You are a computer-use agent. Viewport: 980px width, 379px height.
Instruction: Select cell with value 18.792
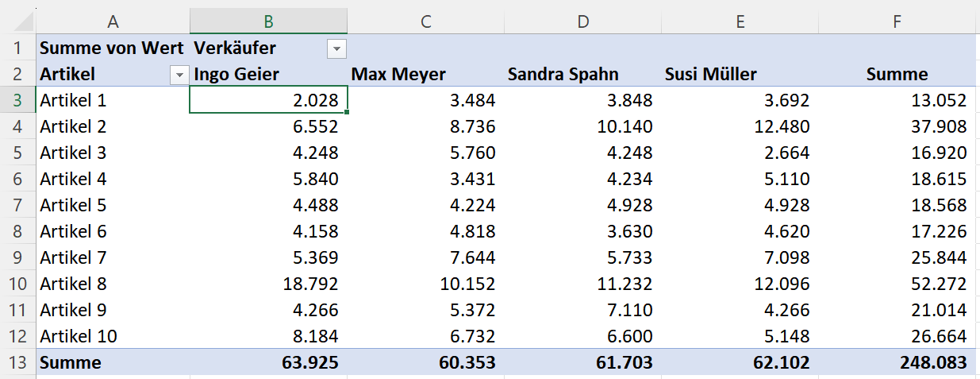(x=269, y=284)
